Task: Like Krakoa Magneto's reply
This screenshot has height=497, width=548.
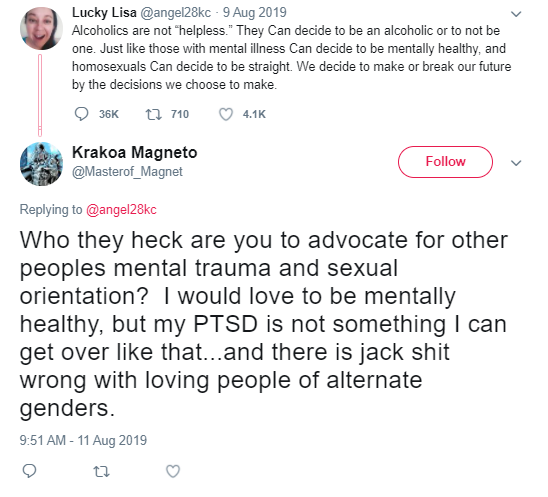Action: [173, 471]
